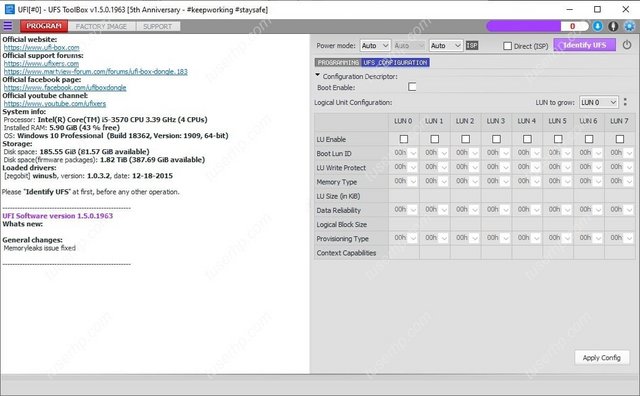Click the Apply Config button
Screen dimensions: 640x396
tap(602, 358)
